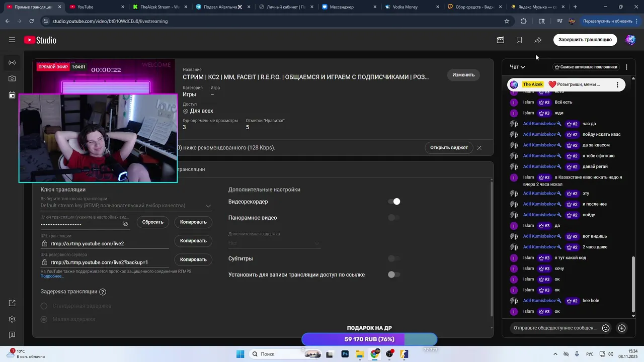Screen dimensions: 644x362
Task: Open the YouTube Studio hamburger menu
Action: pos(12,40)
